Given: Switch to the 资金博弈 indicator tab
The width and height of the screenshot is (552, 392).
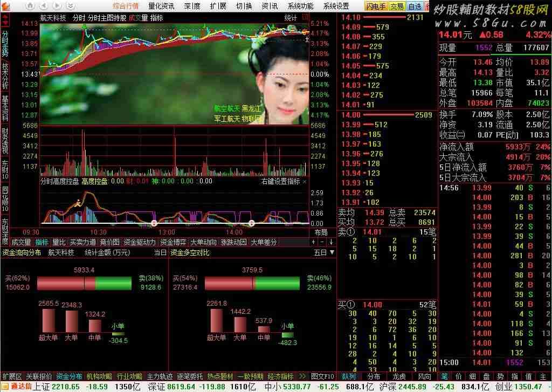Looking at the screenshot, I should pyautogui.click(x=173, y=242).
